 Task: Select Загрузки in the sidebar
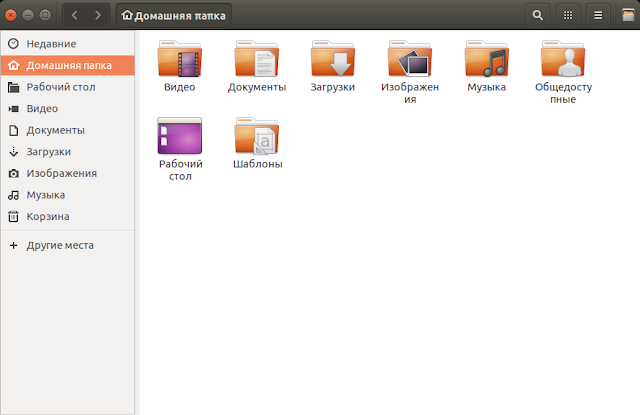pyautogui.click(x=68, y=152)
